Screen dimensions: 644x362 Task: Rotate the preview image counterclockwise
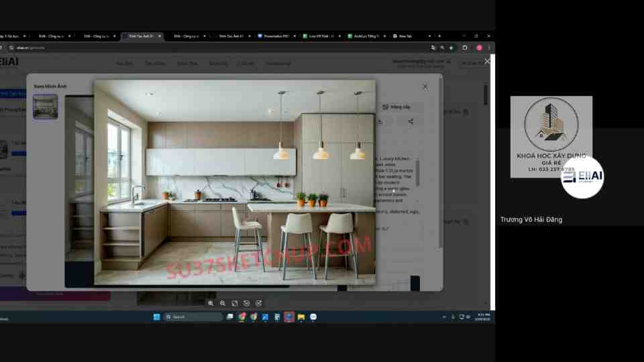coord(246,303)
